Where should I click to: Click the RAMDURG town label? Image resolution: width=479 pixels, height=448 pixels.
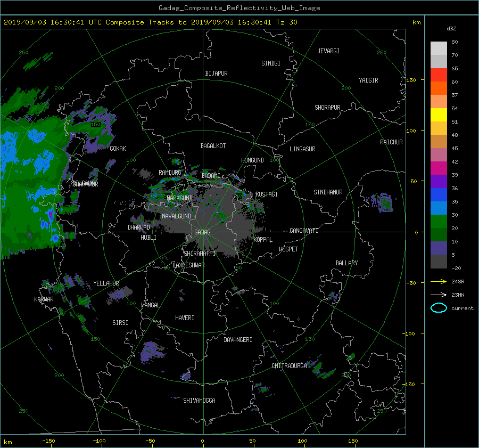coord(170,173)
